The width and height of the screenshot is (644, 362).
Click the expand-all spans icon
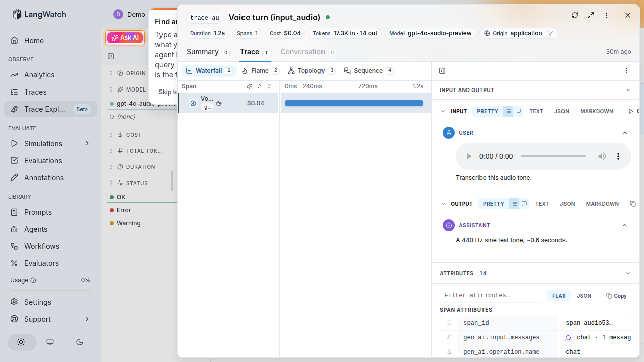coord(259,86)
